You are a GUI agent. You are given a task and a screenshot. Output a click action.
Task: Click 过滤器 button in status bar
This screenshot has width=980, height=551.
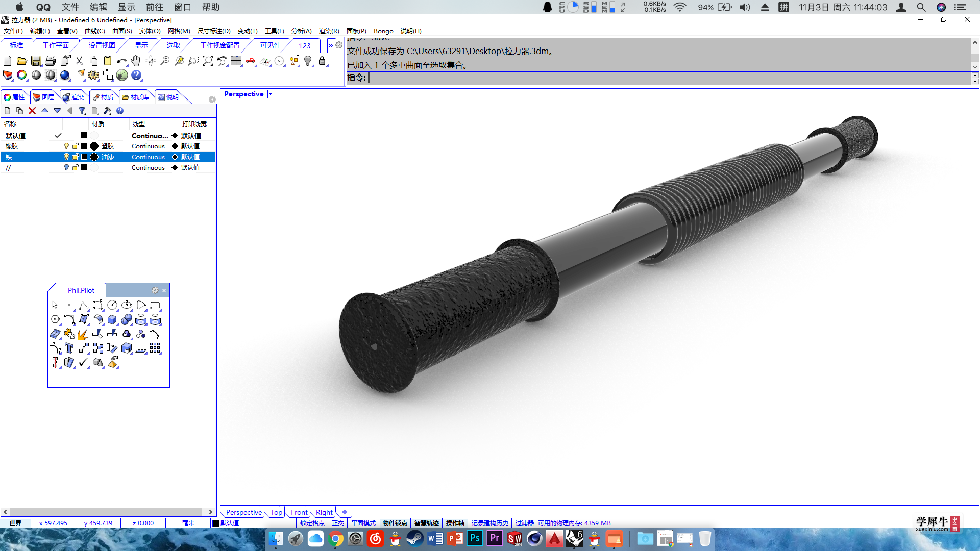(x=524, y=523)
